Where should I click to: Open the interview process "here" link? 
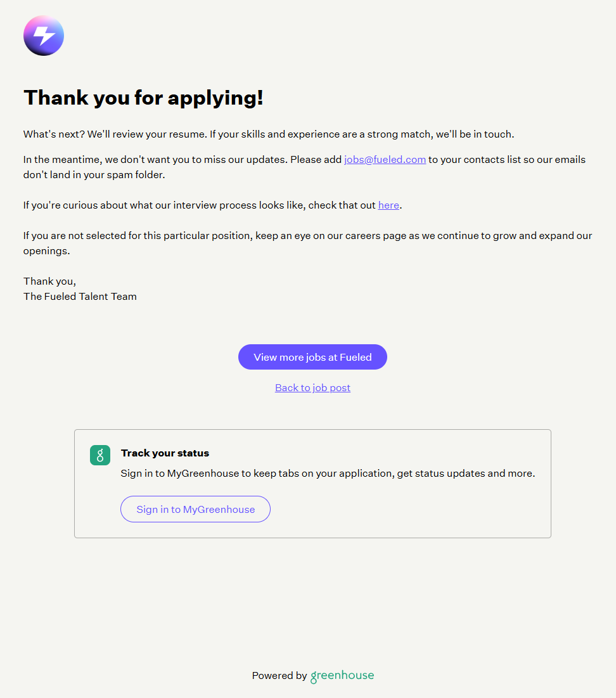388,205
